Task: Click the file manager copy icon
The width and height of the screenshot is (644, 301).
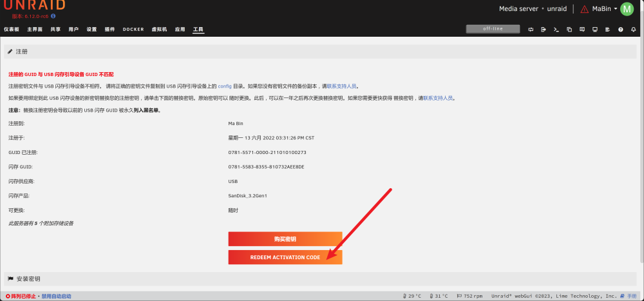Action: tap(569, 30)
